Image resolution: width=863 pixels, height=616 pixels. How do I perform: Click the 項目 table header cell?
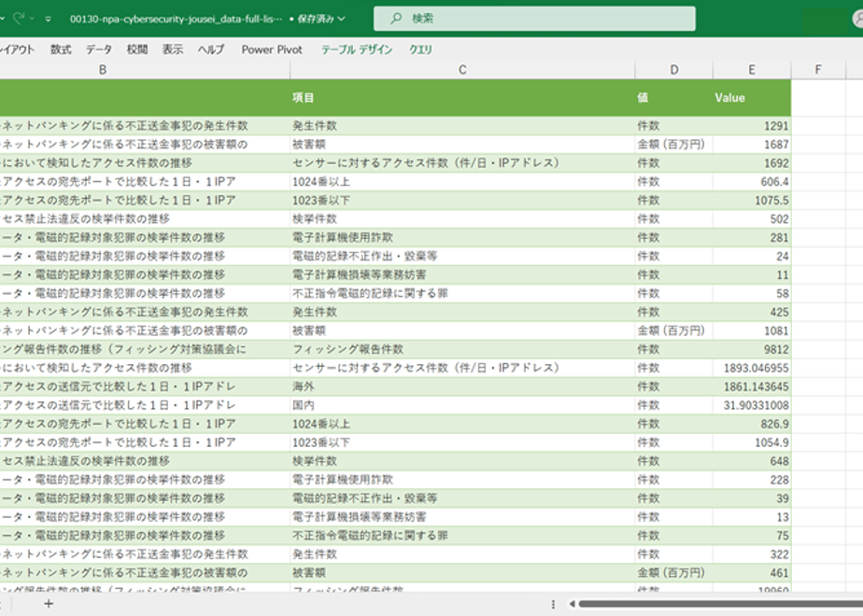pos(462,97)
